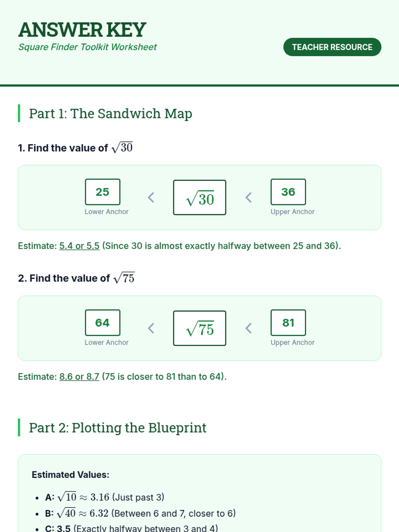Click the underlined estimate 5.4 or 5.5

[x=79, y=246]
